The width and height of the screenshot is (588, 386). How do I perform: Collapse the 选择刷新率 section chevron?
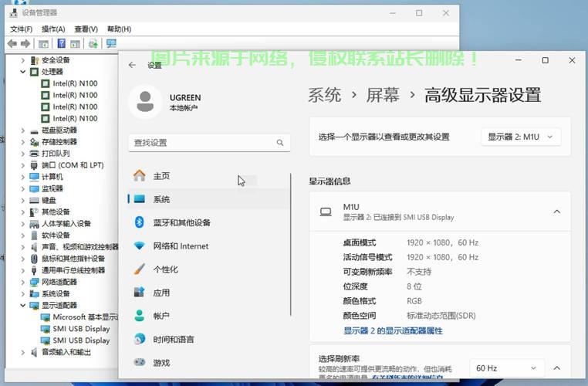[x=557, y=368]
